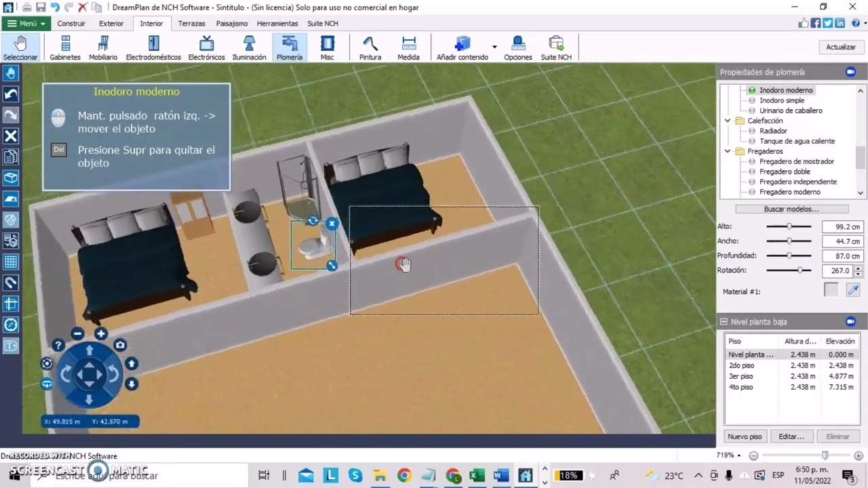The width and height of the screenshot is (868, 488).
Task: Go to the Herramientas tab
Action: tap(277, 23)
